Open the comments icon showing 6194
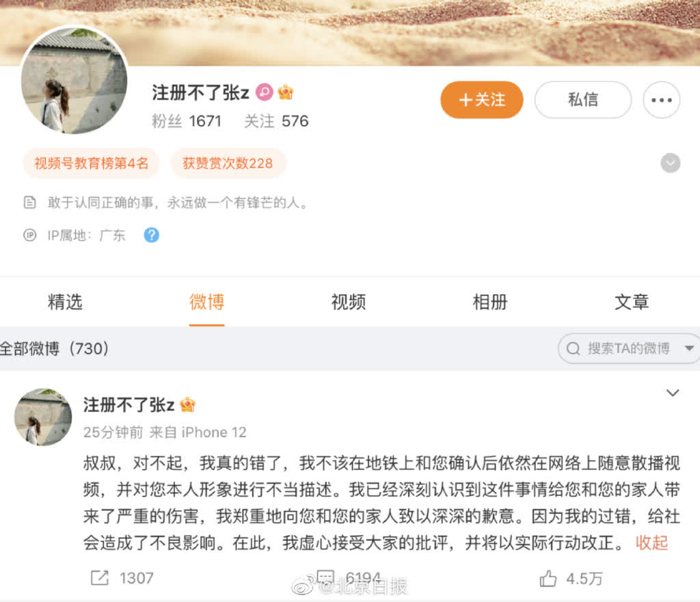The height and width of the screenshot is (602, 700). pyautogui.click(x=325, y=576)
